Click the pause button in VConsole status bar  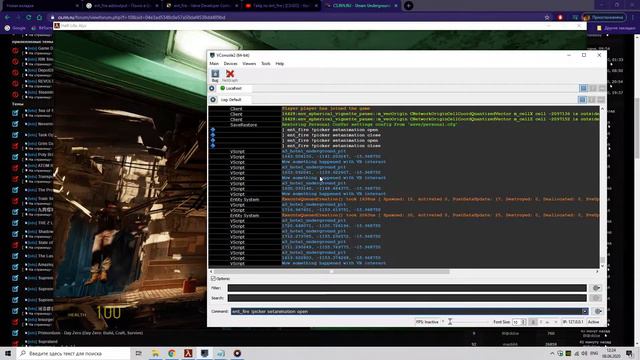tap(533, 322)
